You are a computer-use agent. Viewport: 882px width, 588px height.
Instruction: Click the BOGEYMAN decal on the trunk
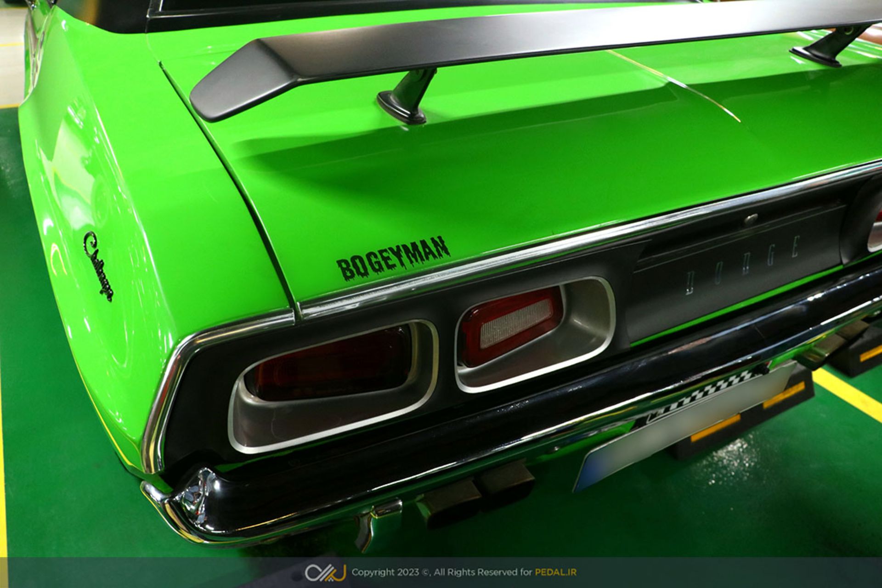pos(393,259)
